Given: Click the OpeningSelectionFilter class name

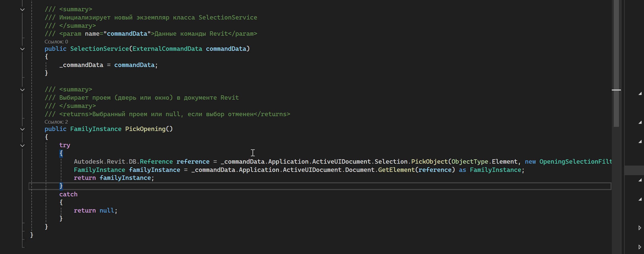Looking at the screenshot, I should (x=576, y=162).
